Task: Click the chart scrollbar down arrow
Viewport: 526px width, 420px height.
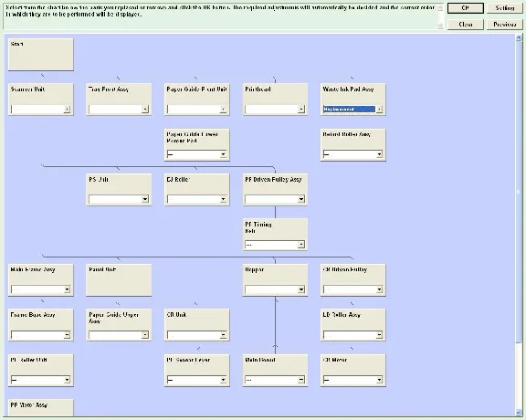Action: point(519,413)
